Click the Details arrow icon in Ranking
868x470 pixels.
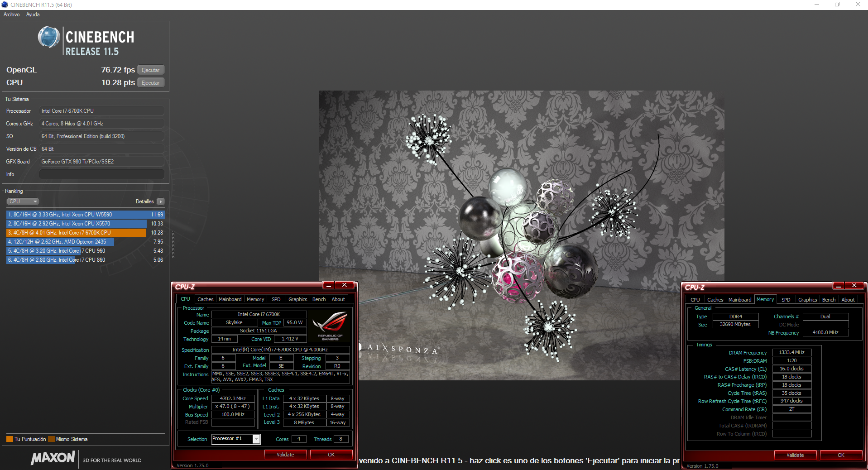[x=161, y=201]
